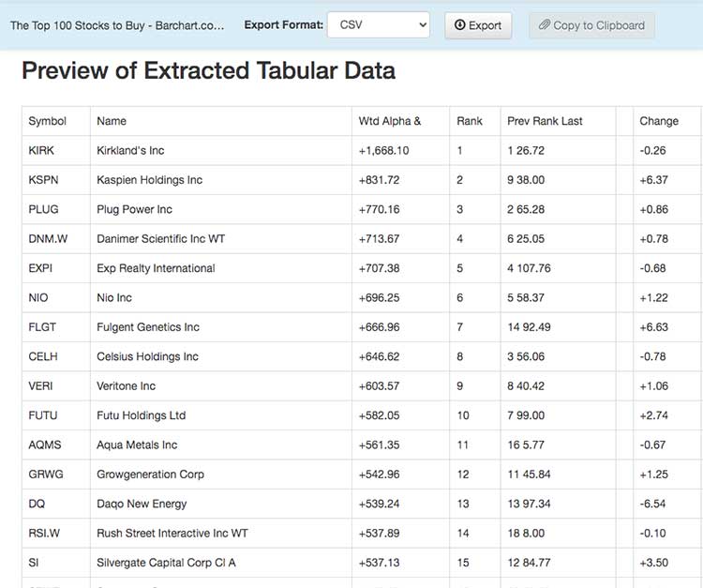Click the name Exp Realty International

click(x=156, y=268)
